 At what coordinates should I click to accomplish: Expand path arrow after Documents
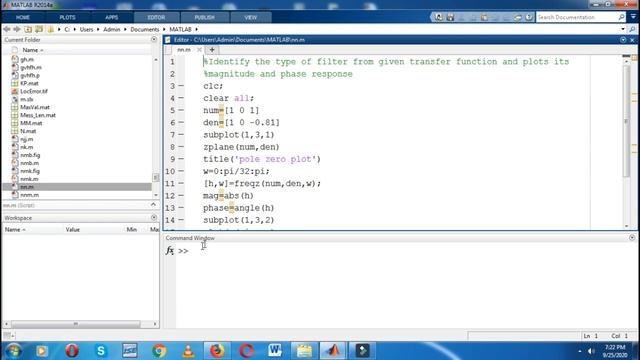[x=165, y=29]
